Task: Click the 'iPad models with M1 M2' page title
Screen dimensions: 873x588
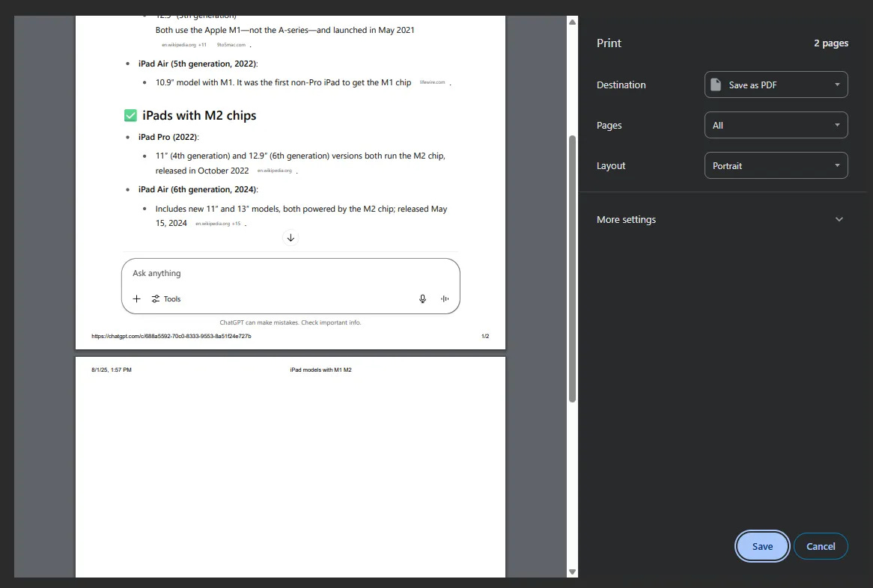Action: point(320,370)
